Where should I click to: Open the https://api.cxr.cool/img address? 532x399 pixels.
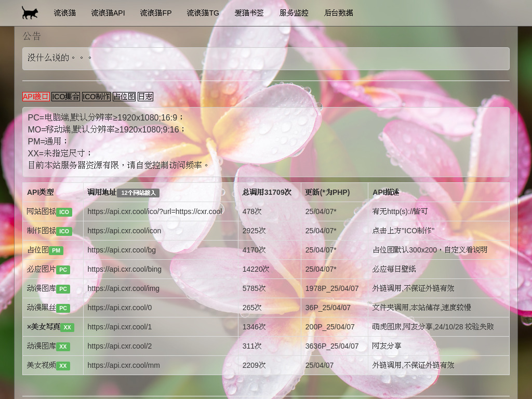[x=124, y=288]
